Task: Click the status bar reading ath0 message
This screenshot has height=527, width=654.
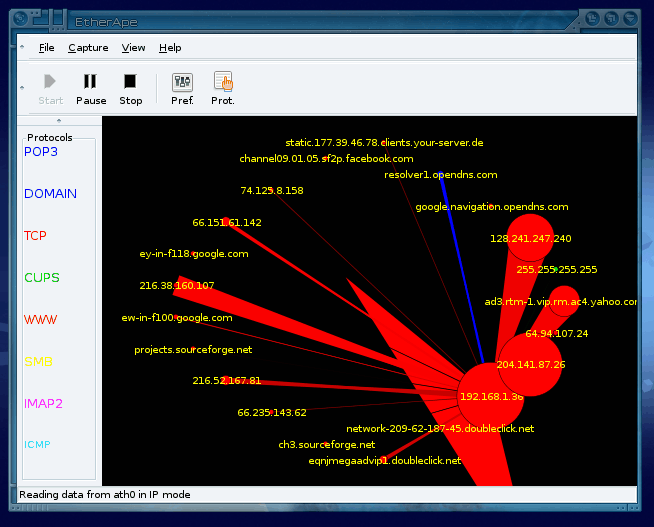Action: tap(105, 494)
